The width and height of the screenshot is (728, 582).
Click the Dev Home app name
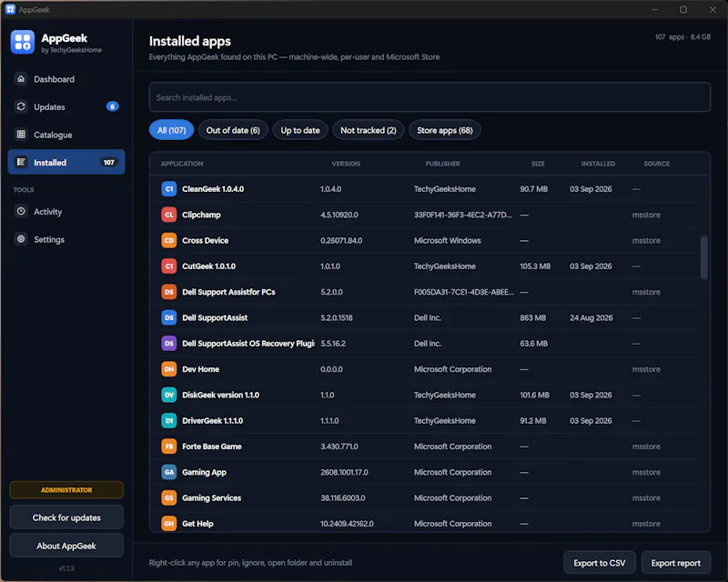pyautogui.click(x=200, y=369)
